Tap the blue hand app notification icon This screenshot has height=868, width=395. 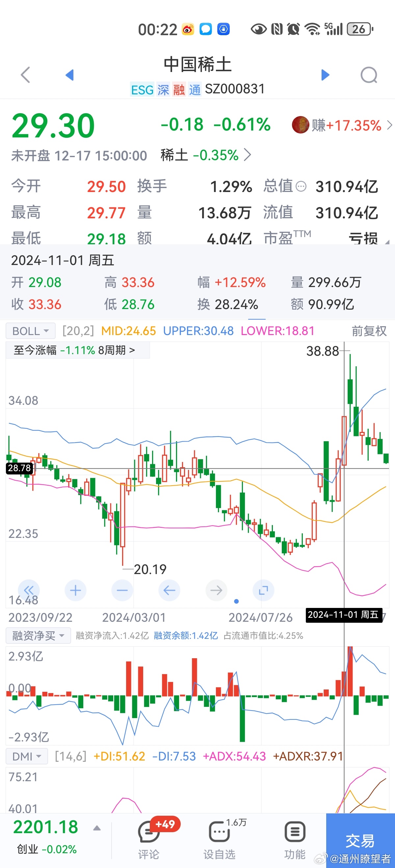click(x=223, y=29)
